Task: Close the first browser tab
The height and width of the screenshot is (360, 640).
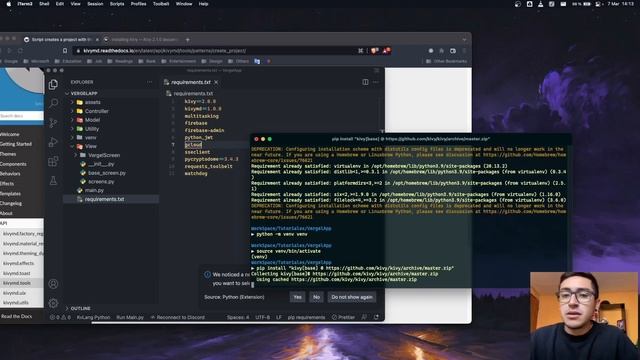Action: click(x=97, y=40)
